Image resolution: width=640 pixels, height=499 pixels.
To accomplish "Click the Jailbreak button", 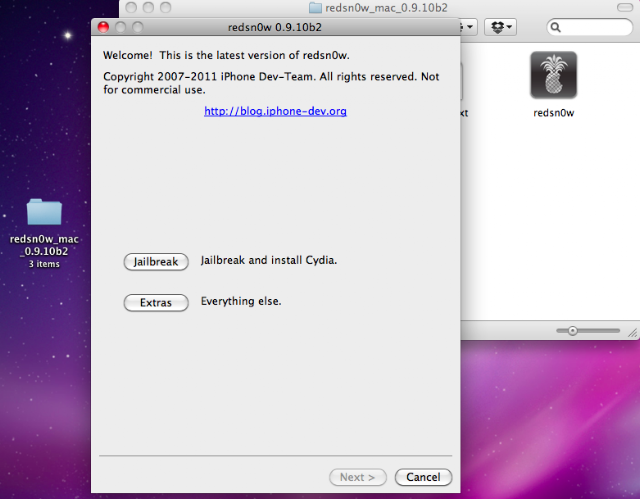I will 156,262.
